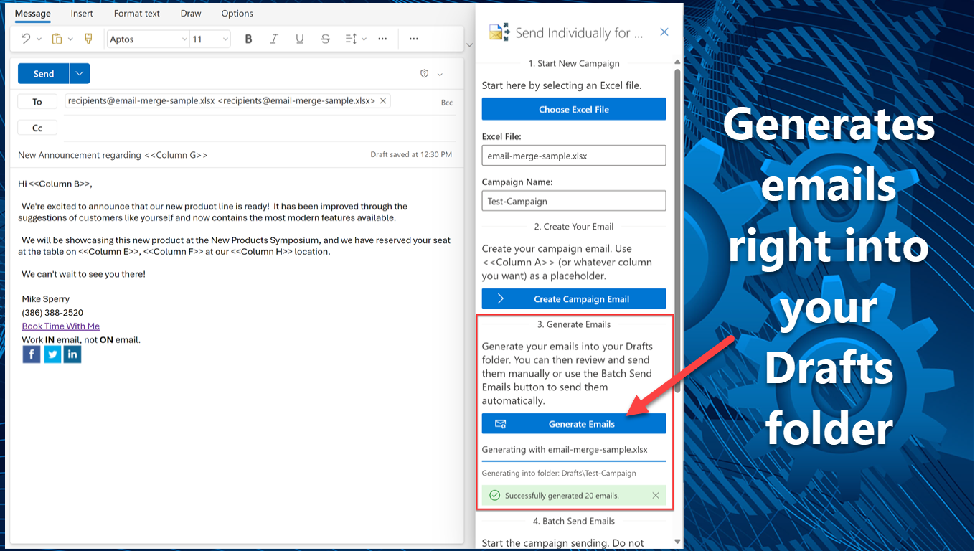Select the Format Painter brush icon
The image size is (980, 551).
[x=89, y=39]
